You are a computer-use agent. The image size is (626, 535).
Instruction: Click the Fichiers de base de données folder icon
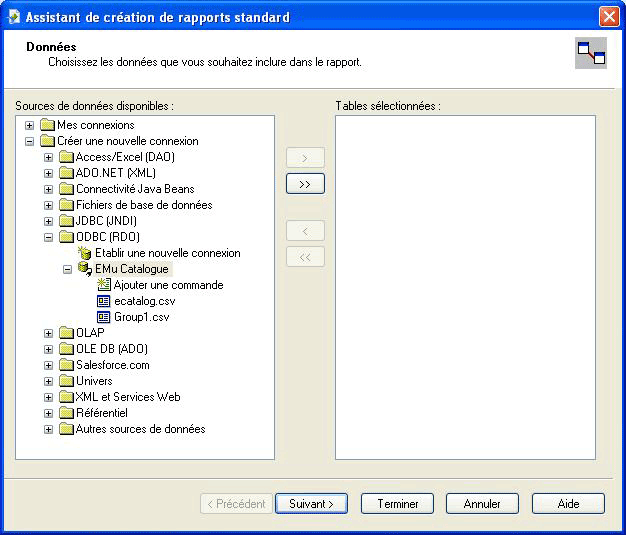(x=66, y=205)
